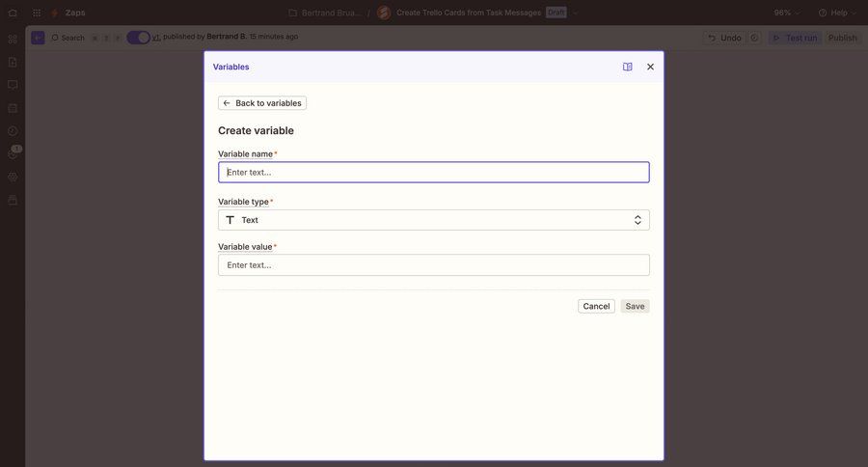Go back to variables list
Image resolution: width=868 pixels, height=467 pixels.
pyautogui.click(x=262, y=103)
